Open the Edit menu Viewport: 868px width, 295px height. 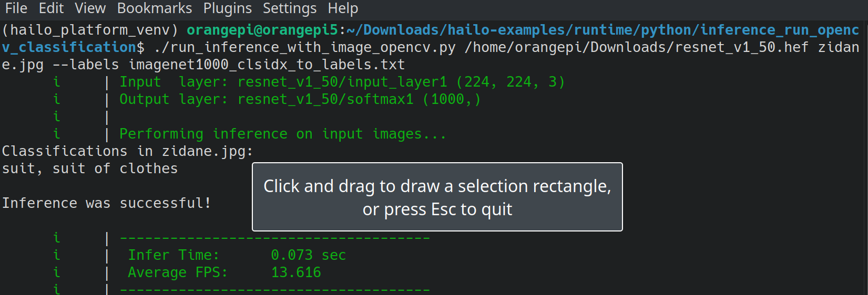tap(51, 8)
